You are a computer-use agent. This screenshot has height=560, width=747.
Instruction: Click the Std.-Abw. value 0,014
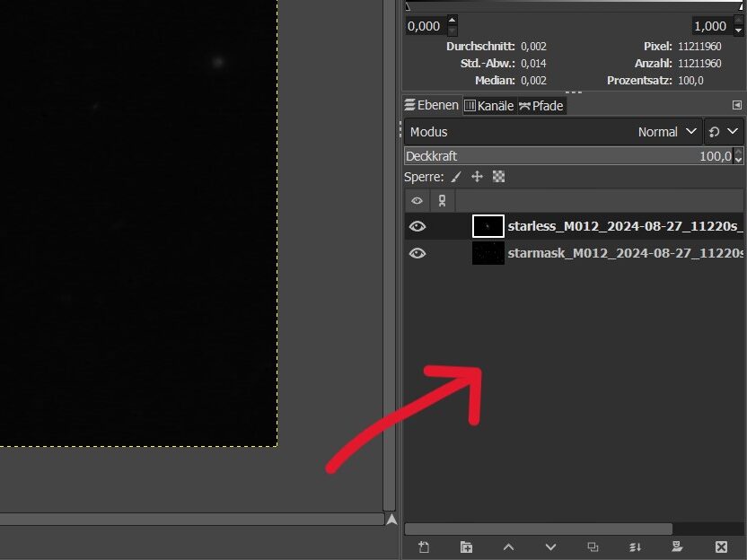coord(533,64)
